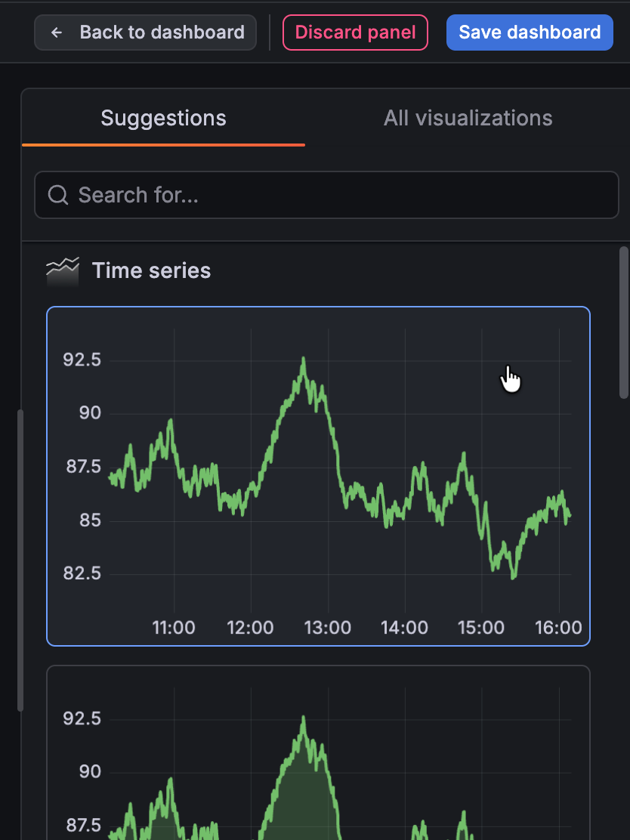The width and height of the screenshot is (630, 840).
Task: Switch to the Suggestions tab
Action: pyautogui.click(x=163, y=118)
